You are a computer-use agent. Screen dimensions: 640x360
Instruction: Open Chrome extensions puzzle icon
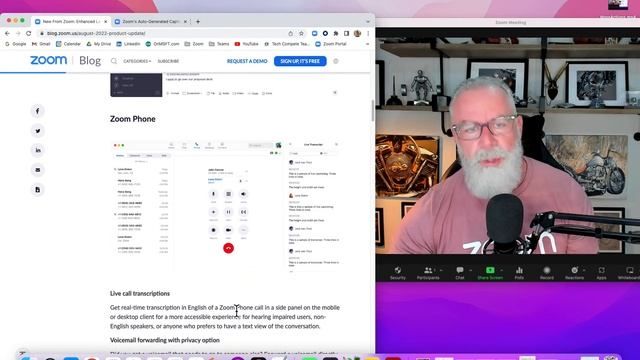pos(336,33)
